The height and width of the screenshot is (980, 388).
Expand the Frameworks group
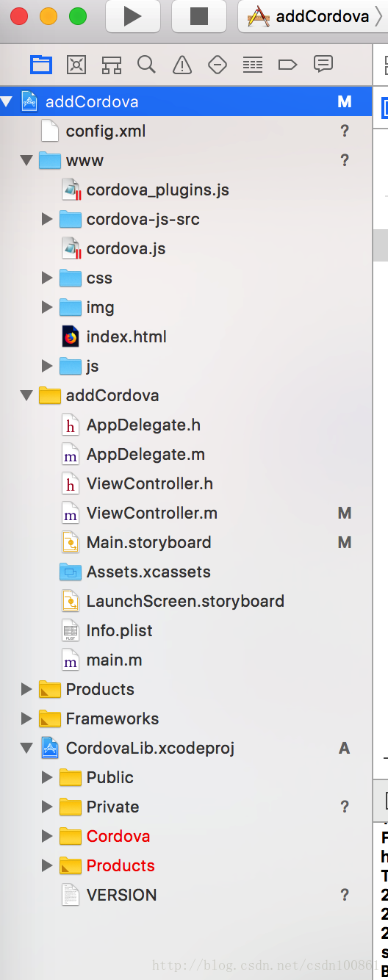(26, 718)
